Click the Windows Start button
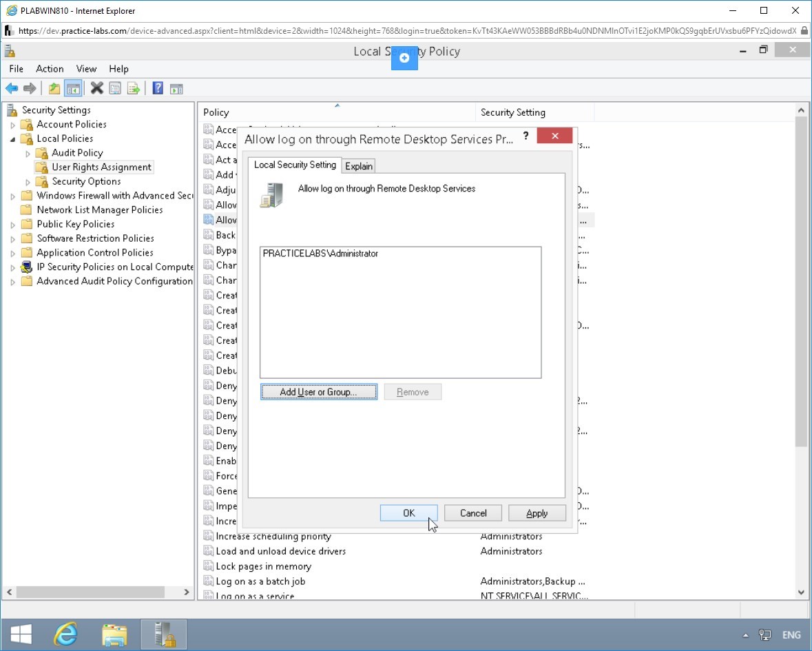 [x=21, y=634]
